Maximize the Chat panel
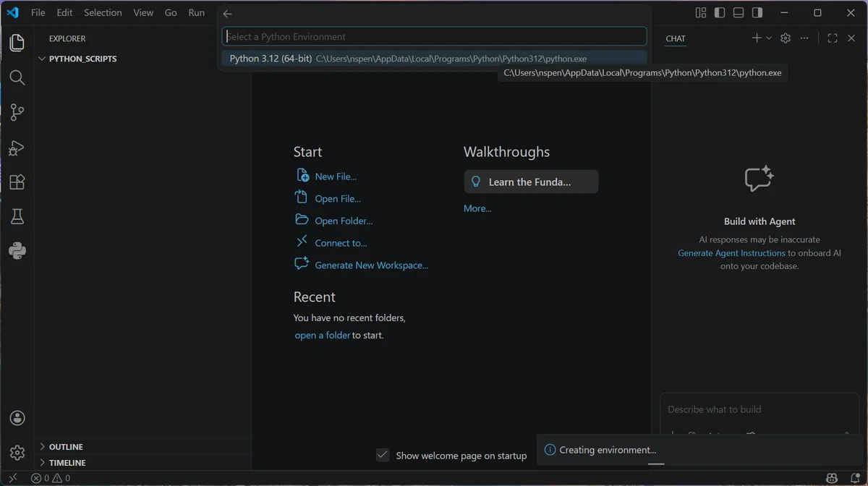The image size is (868, 486). 833,38
